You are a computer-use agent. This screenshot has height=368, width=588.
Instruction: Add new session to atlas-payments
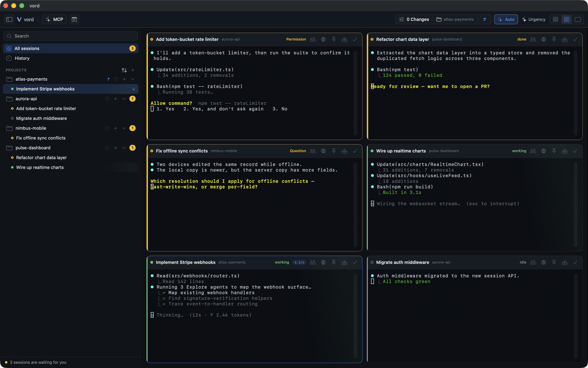[124, 79]
